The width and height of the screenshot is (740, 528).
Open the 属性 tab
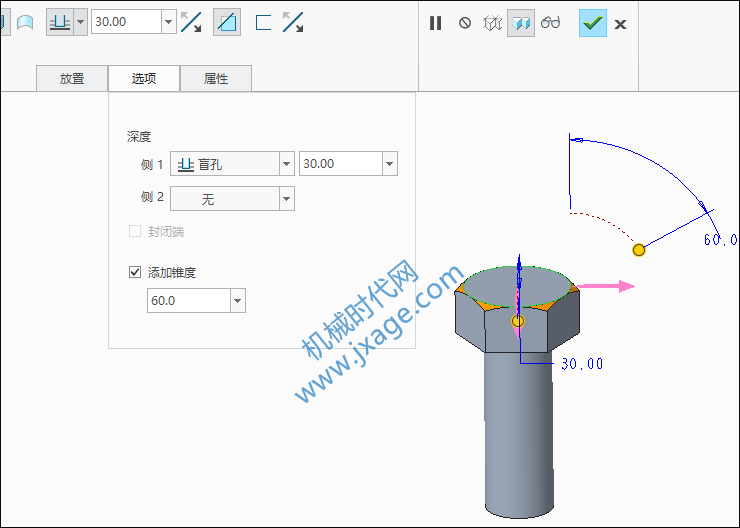coord(216,78)
